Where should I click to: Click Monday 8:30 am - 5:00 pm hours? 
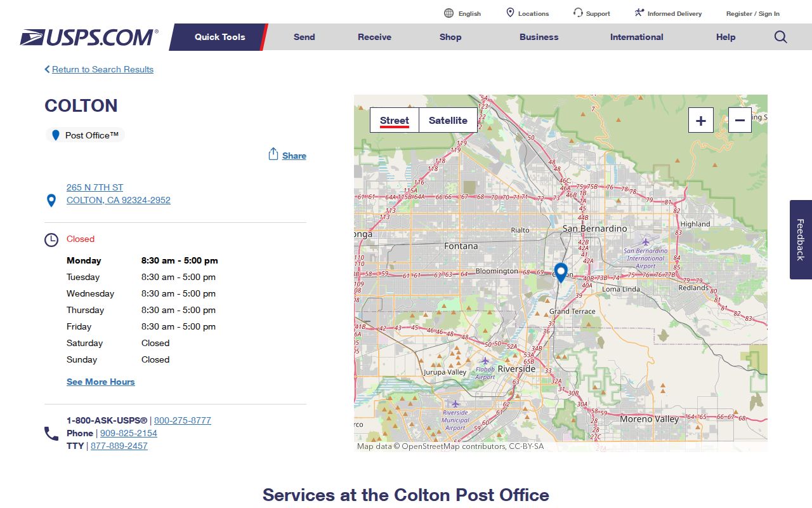142,260
